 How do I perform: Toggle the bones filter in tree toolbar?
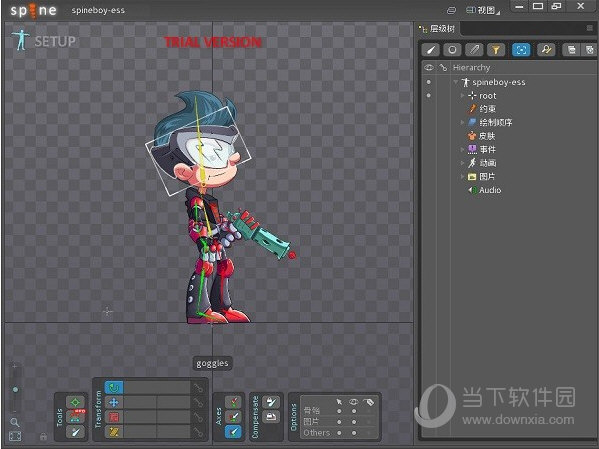[x=431, y=50]
